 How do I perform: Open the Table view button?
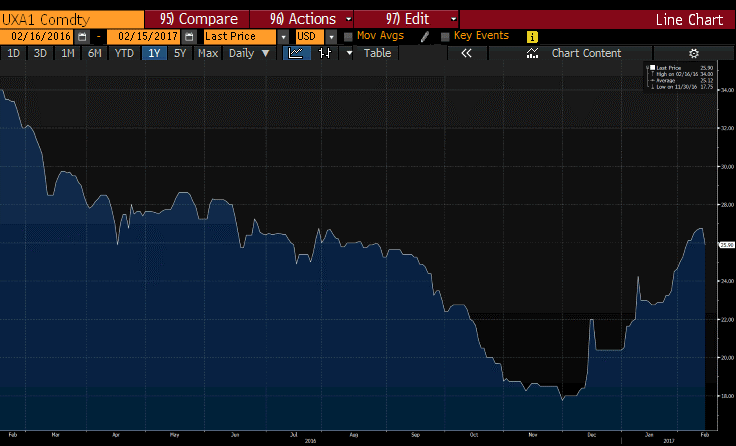coord(378,53)
